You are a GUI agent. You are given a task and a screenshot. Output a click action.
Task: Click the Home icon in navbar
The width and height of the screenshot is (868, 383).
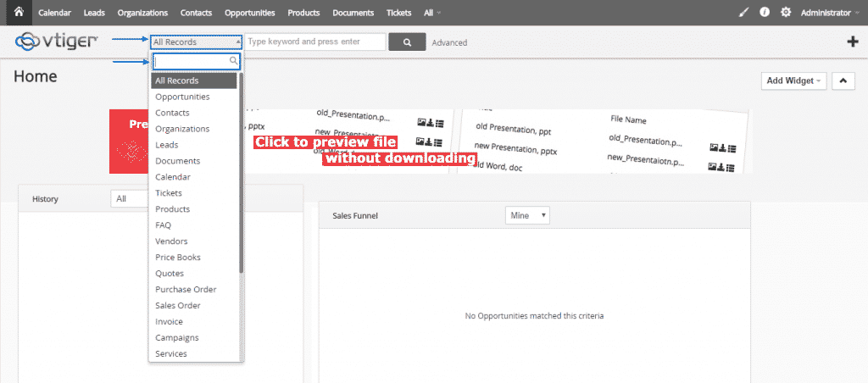18,13
